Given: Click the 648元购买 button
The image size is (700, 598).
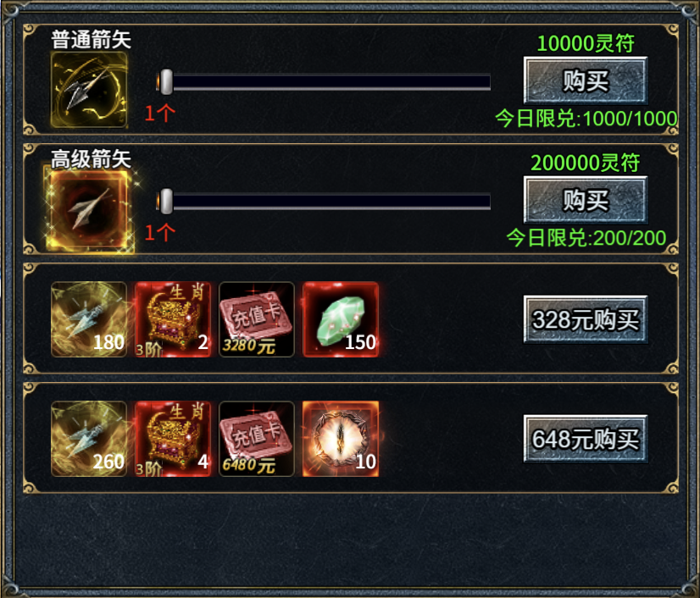Looking at the screenshot, I should (586, 439).
